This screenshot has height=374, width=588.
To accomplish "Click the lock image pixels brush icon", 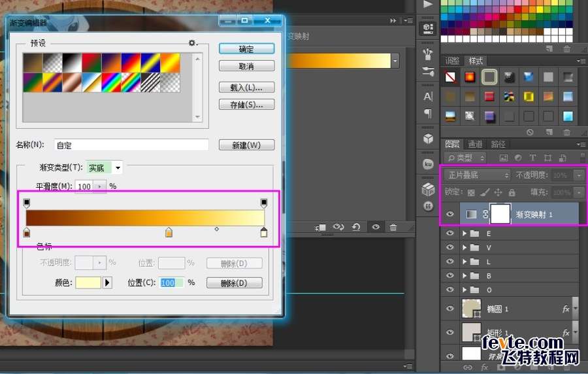I will click(x=485, y=192).
